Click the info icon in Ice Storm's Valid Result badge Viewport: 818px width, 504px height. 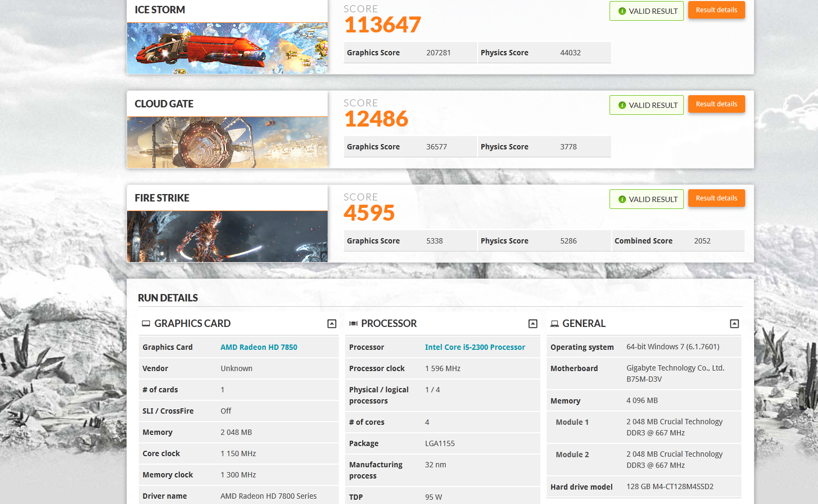point(622,11)
